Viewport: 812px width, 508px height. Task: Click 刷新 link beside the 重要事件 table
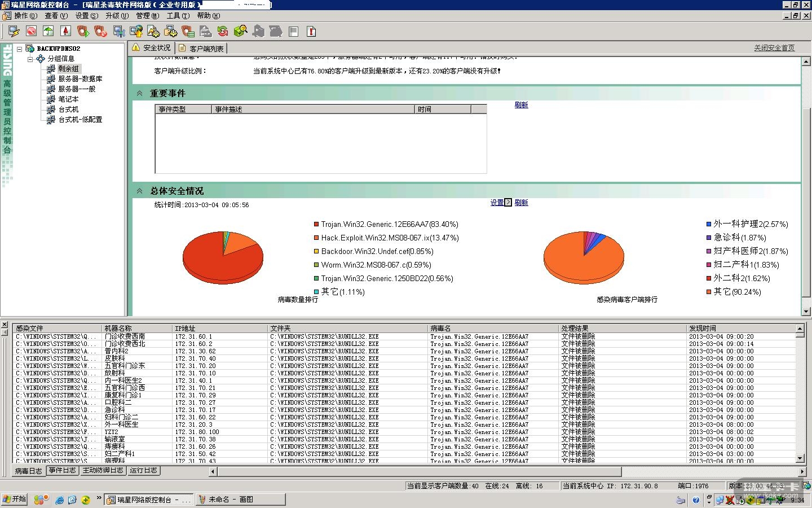521,105
